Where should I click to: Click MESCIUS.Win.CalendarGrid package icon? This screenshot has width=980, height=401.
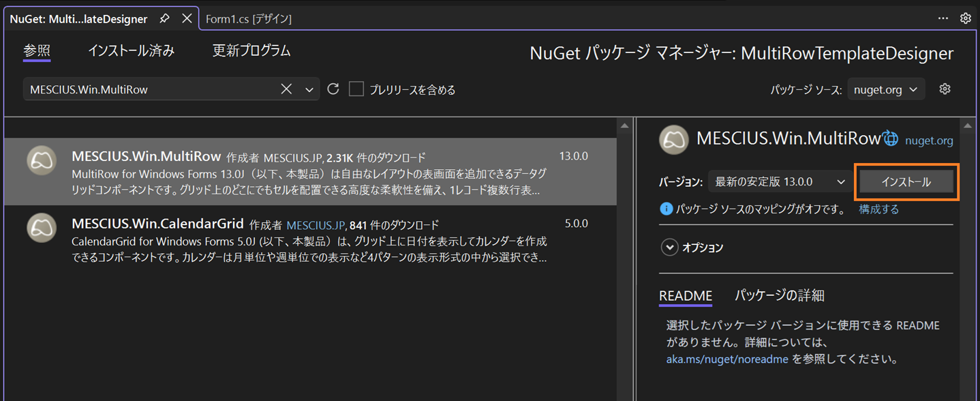click(x=42, y=228)
